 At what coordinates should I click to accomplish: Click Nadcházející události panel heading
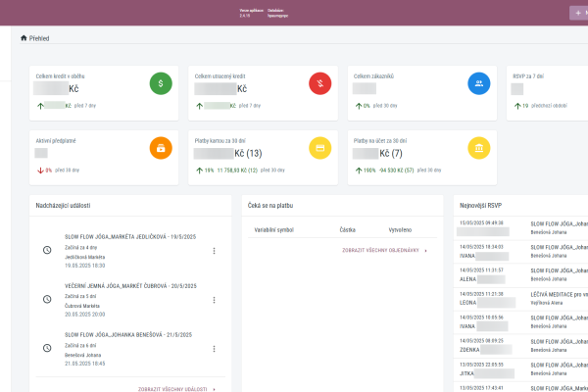63,206
